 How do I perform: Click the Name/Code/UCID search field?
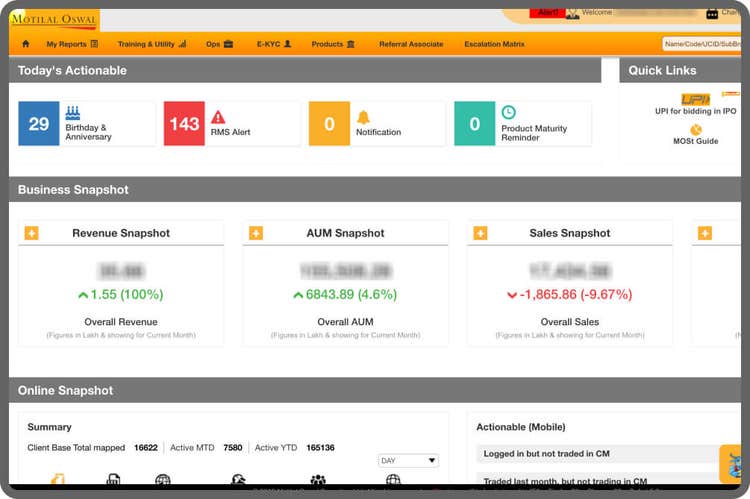pyautogui.click(x=701, y=44)
